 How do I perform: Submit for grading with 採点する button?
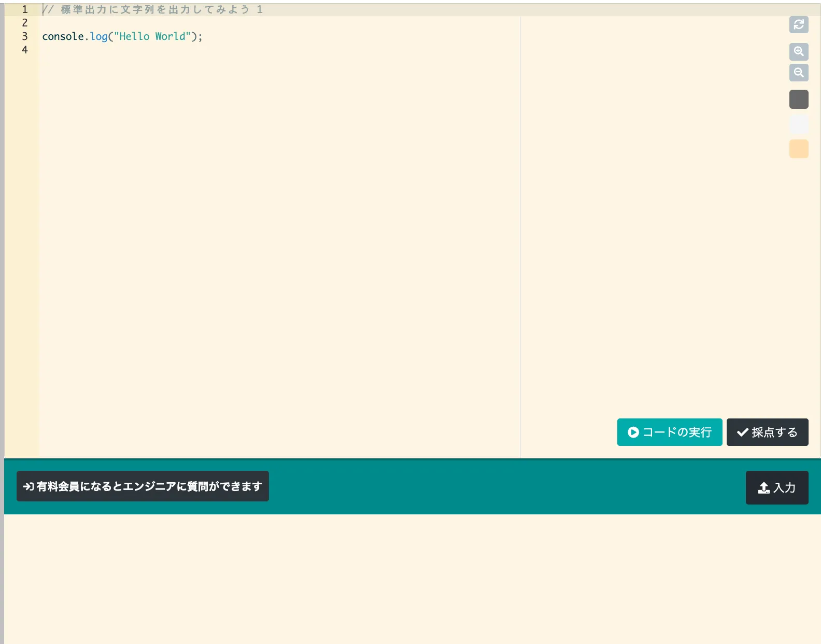(767, 432)
